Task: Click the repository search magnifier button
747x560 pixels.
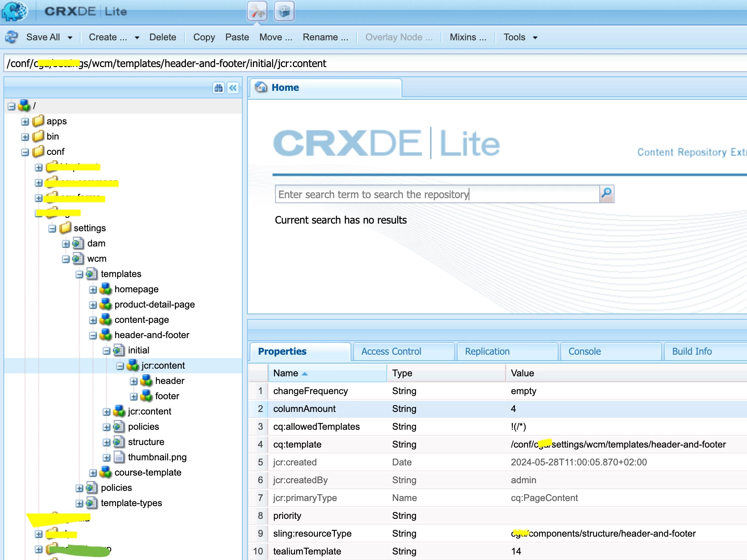Action: 607,194
